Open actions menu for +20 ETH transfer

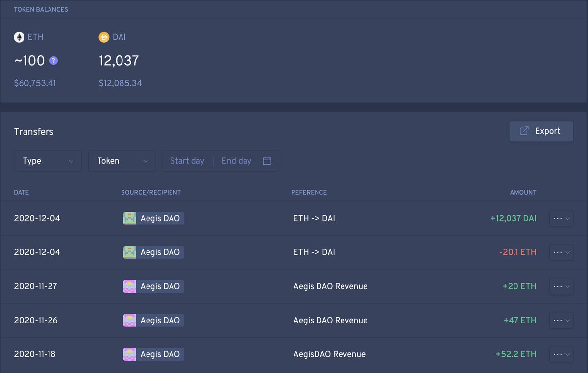tap(562, 286)
